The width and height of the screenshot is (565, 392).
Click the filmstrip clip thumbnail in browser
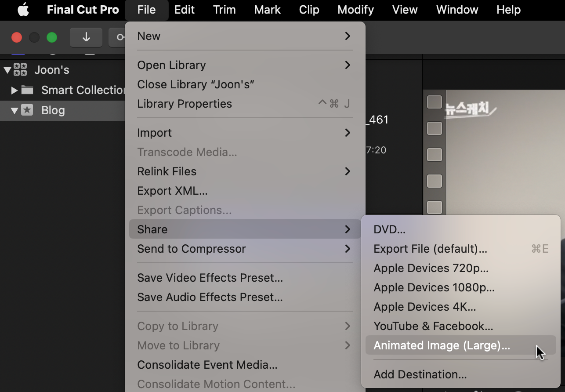tap(494, 152)
